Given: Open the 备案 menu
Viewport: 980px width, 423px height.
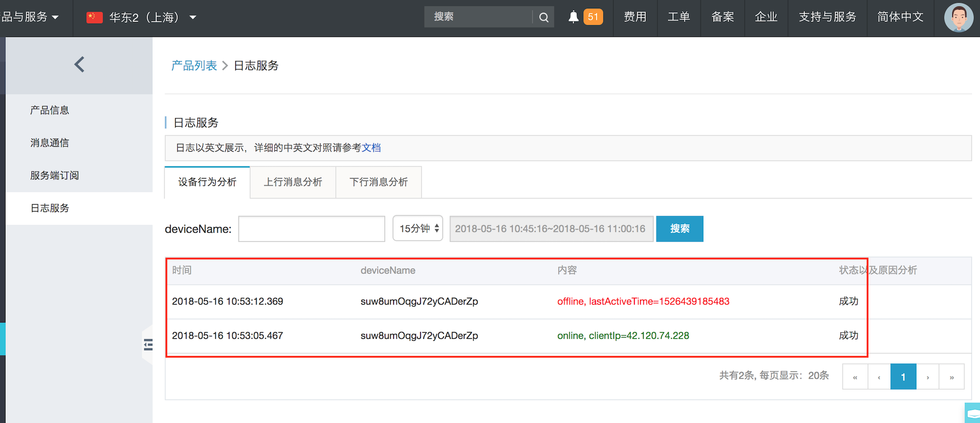Looking at the screenshot, I should point(722,17).
